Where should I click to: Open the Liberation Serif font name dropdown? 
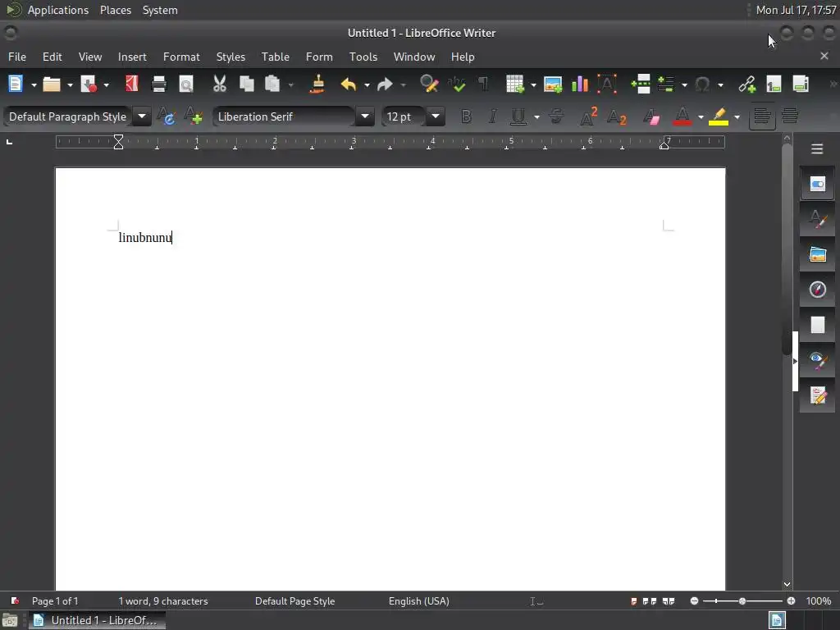(365, 116)
